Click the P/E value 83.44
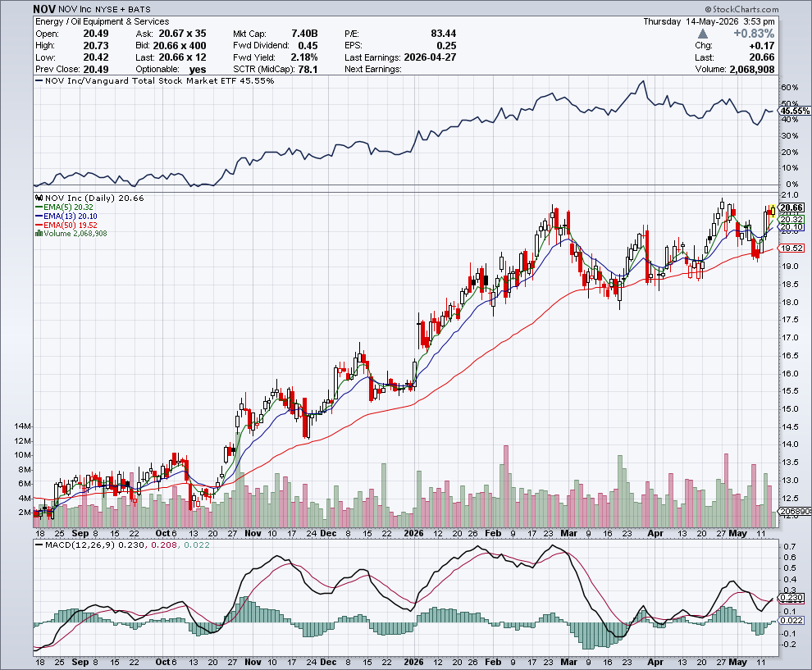Screen dimensions: 812x670 pos(443,34)
